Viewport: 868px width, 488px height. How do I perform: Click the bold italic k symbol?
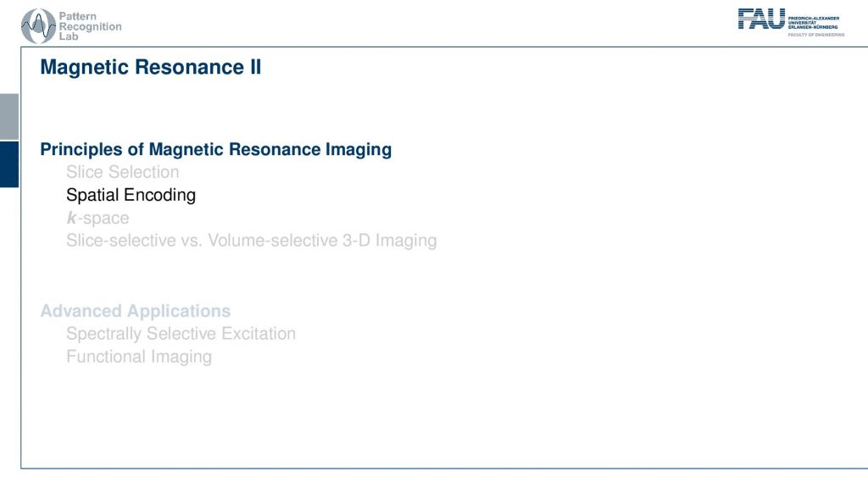pos(71,218)
